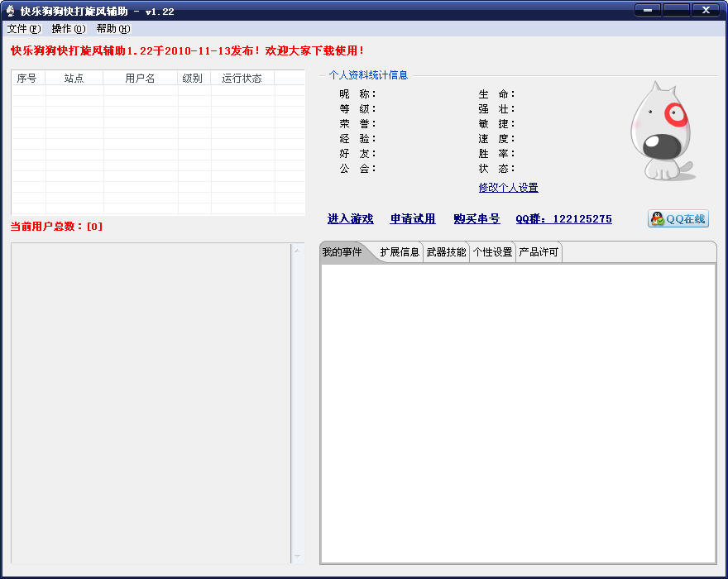
Task: Open the 帮助(H) menu
Action: [113, 29]
